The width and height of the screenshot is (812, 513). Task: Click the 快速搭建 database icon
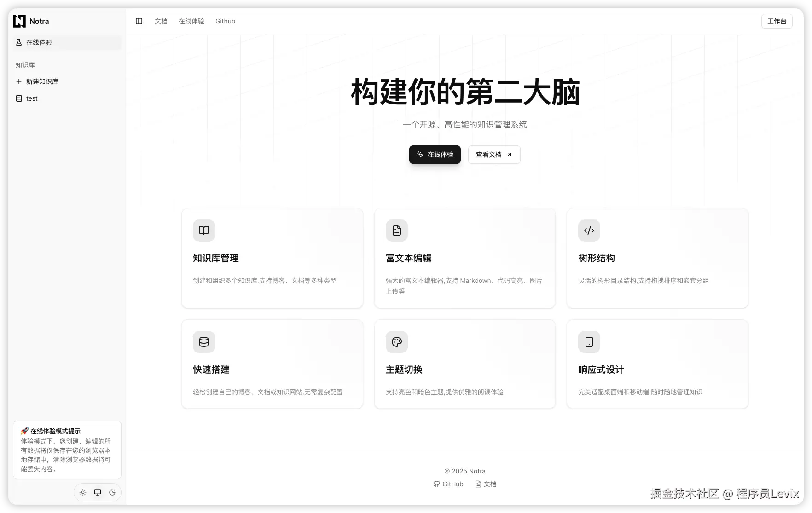pyautogui.click(x=203, y=342)
